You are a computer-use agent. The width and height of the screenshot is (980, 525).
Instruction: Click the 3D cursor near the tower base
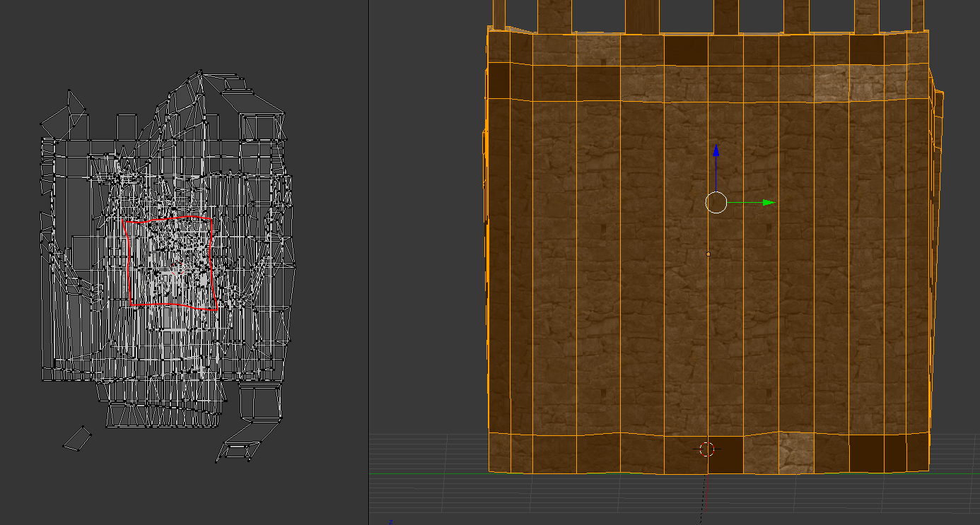[x=706, y=449]
